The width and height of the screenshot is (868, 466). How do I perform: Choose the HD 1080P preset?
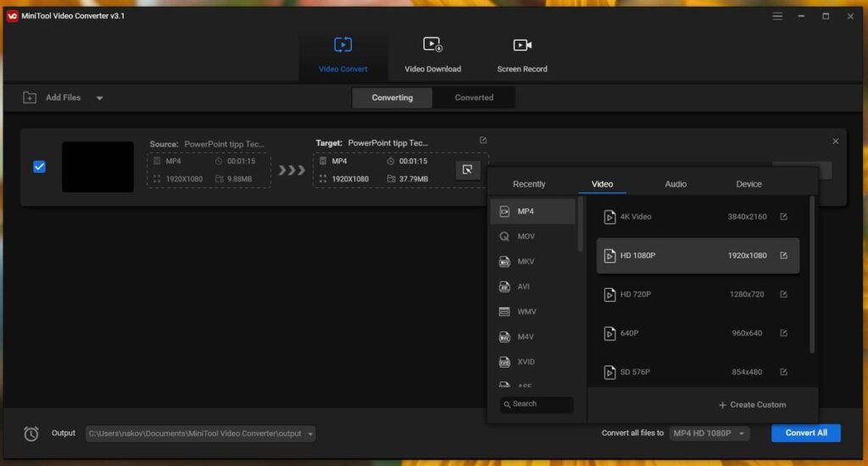click(698, 256)
